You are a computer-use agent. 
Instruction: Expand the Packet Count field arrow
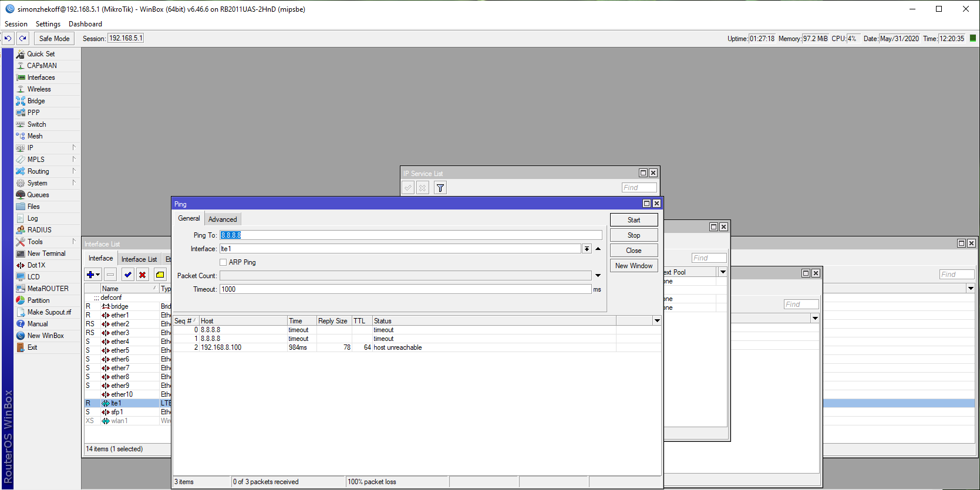(x=598, y=276)
